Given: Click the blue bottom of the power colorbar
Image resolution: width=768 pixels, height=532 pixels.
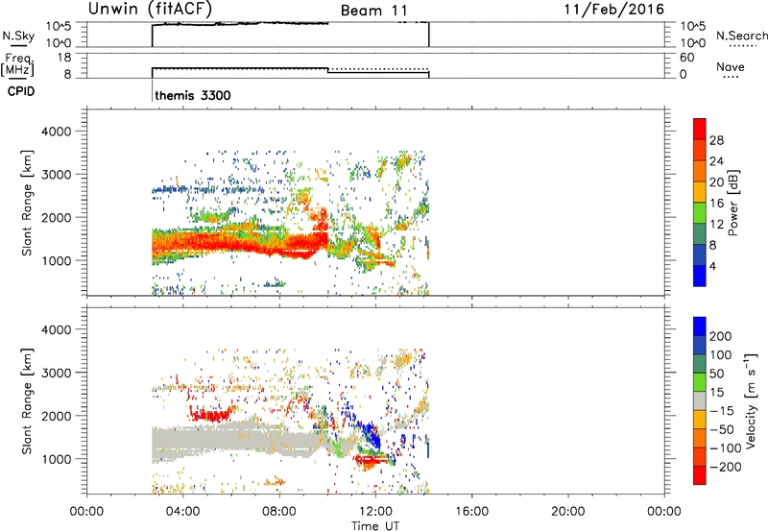Looking at the screenshot, I should pos(700,276).
